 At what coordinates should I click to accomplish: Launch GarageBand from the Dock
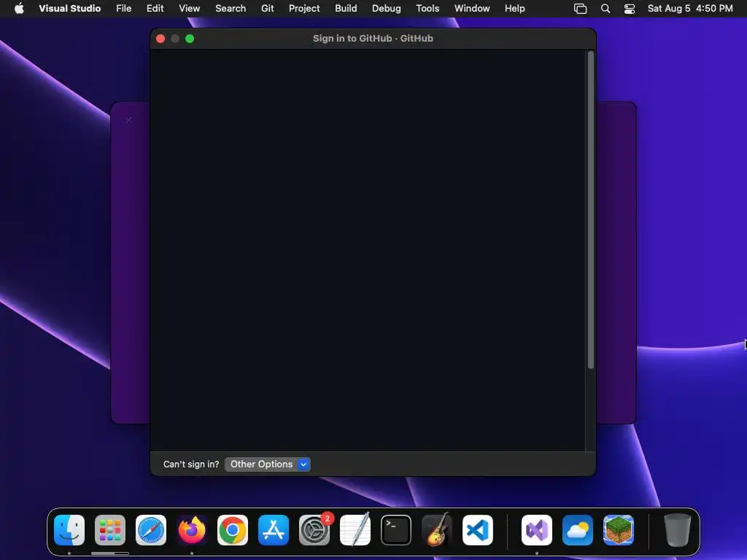click(437, 530)
